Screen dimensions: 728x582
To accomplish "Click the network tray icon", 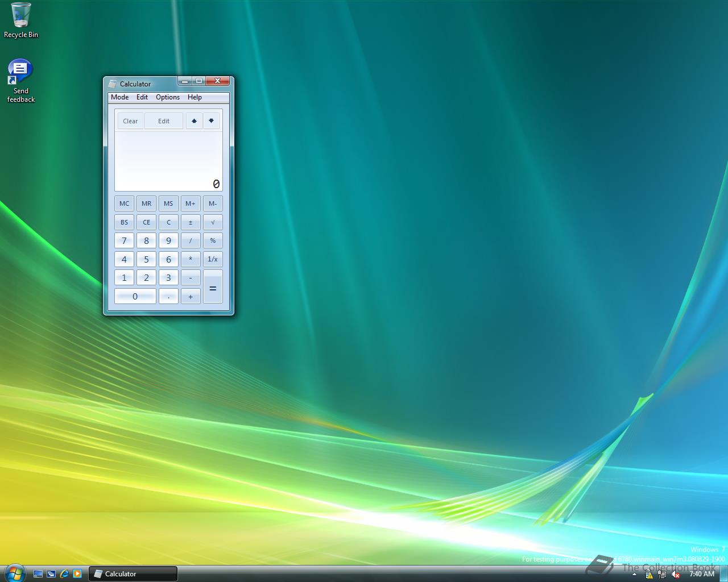I will click(x=662, y=574).
